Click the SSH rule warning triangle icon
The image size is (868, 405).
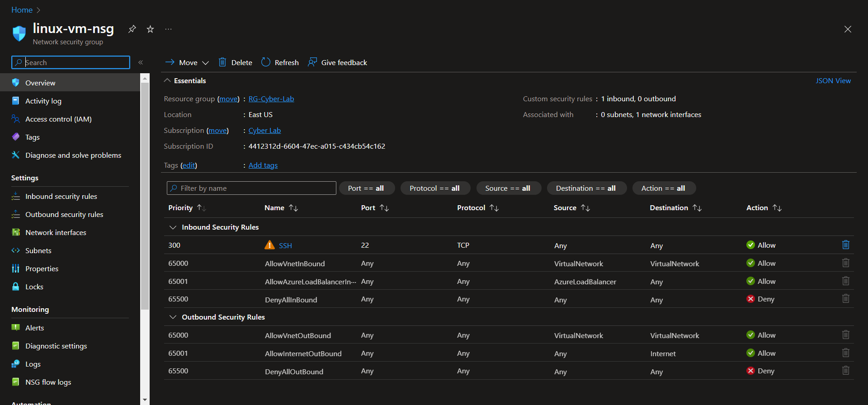tap(269, 245)
